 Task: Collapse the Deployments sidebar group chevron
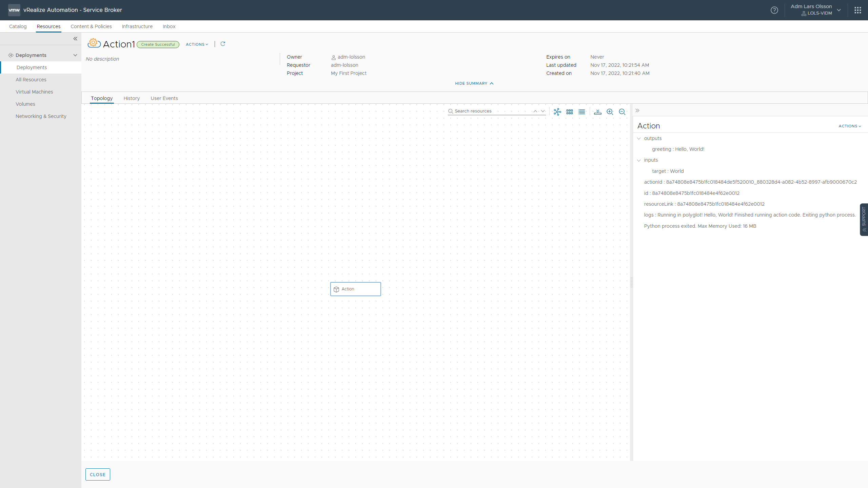pos(75,55)
